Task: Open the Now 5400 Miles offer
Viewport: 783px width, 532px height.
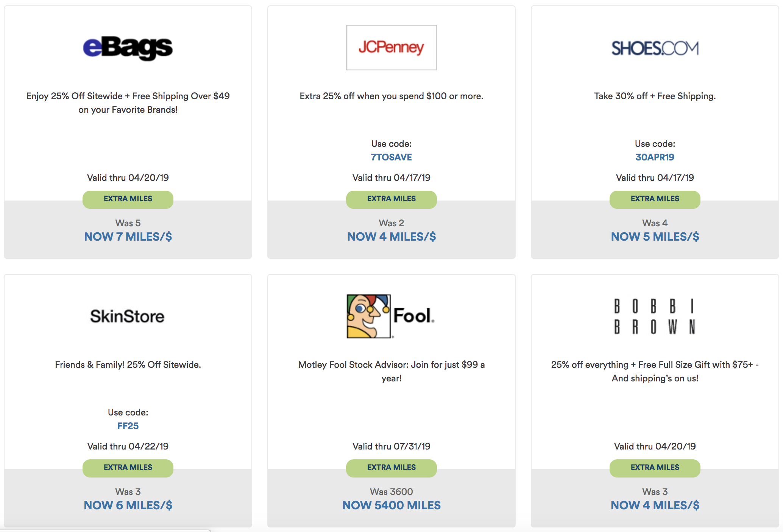Action: pyautogui.click(x=391, y=506)
